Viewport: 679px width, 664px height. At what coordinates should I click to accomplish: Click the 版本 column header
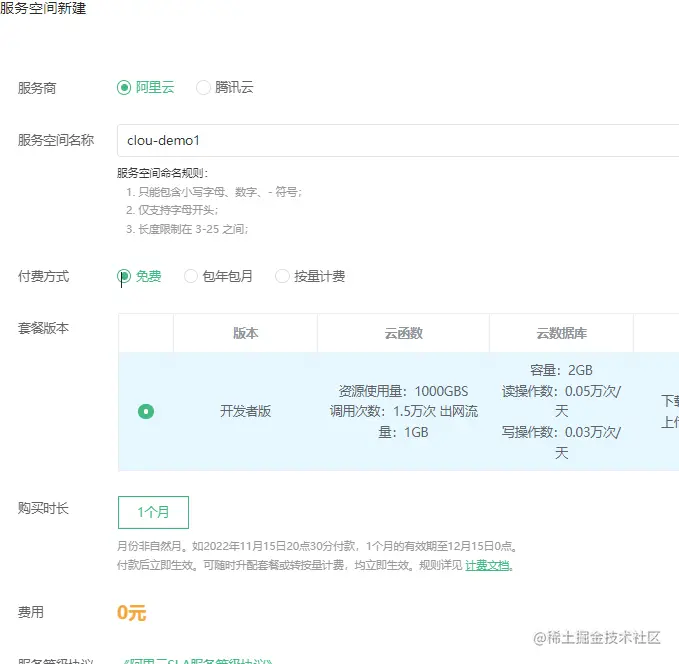click(246, 333)
